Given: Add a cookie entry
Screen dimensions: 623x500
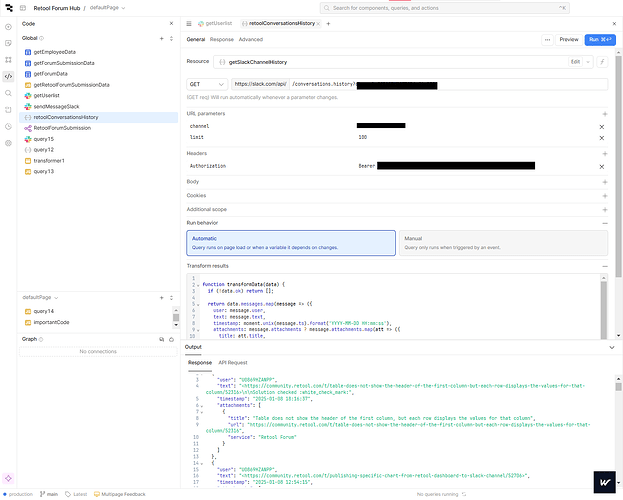Looking at the screenshot, I should tap(605, 196).
